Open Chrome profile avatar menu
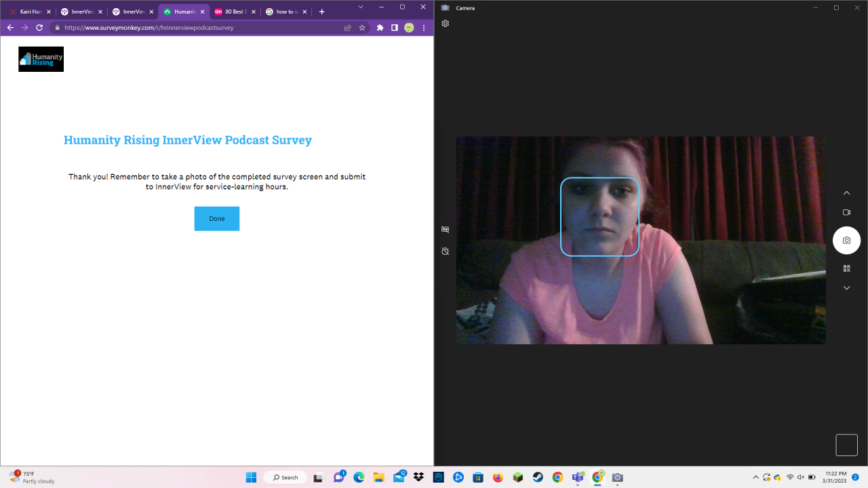 (409, 28)
